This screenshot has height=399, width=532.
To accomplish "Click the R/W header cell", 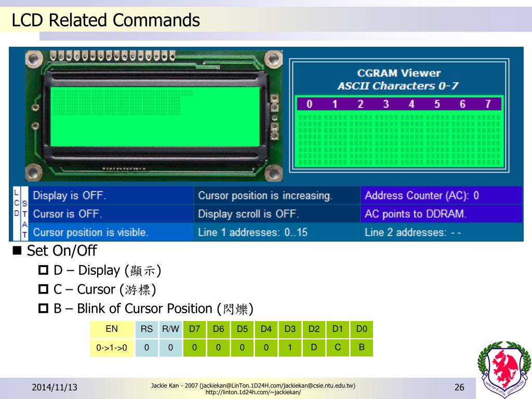I will click(170, 329).
